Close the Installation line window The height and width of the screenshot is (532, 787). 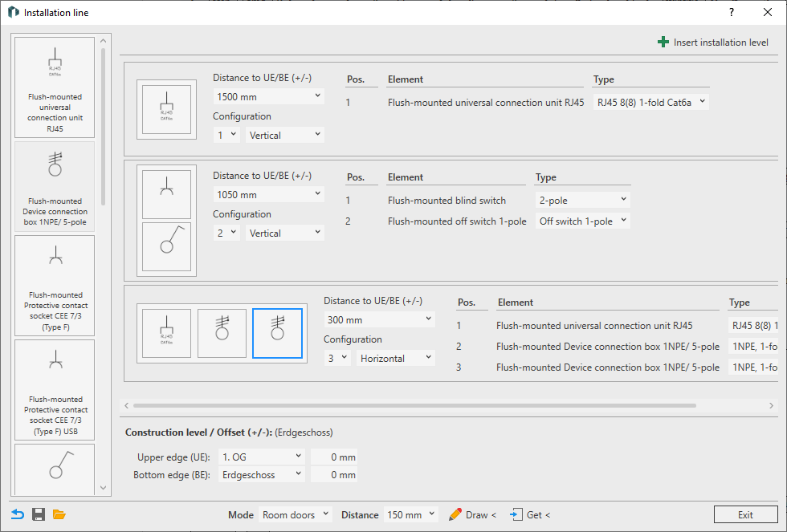[x=768, y=12]
